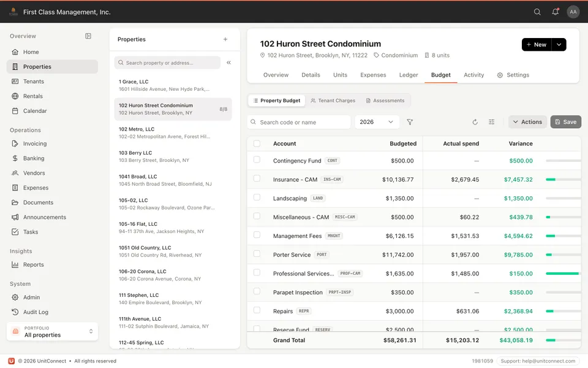
Task: Open the property Settings tab
Action: click(x=513, y=75)
